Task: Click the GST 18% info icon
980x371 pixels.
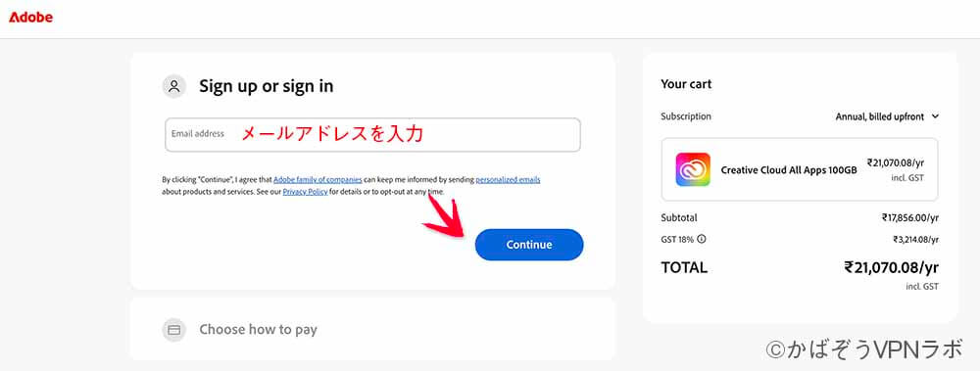Action: pyautogui.click(x=702, y=239)
